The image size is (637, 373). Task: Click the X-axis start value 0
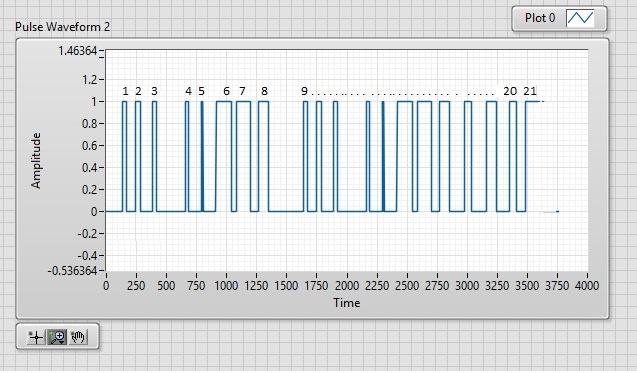click(x=106, y=286)
